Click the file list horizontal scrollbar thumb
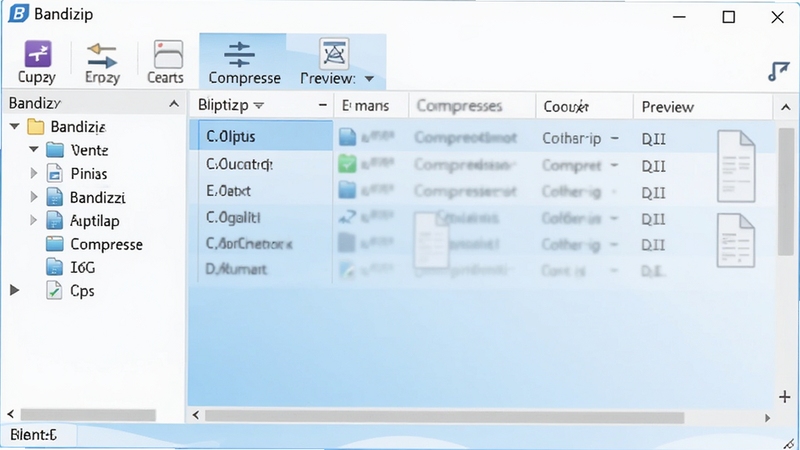The height and width of the screenshot is (450, 800). tap(444, 417)
